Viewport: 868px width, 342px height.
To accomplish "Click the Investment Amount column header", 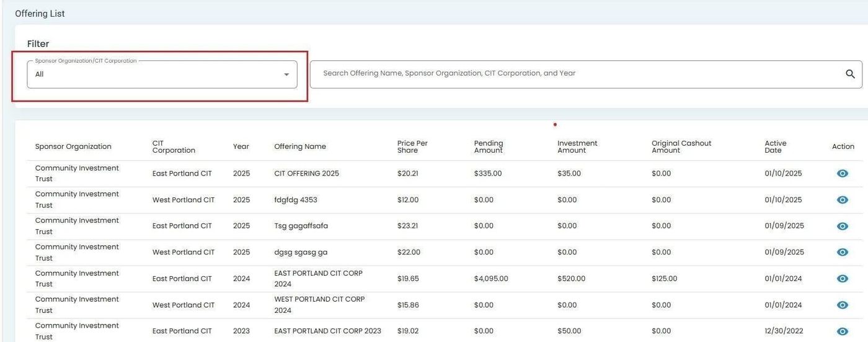I will click(x=577, y=147).
